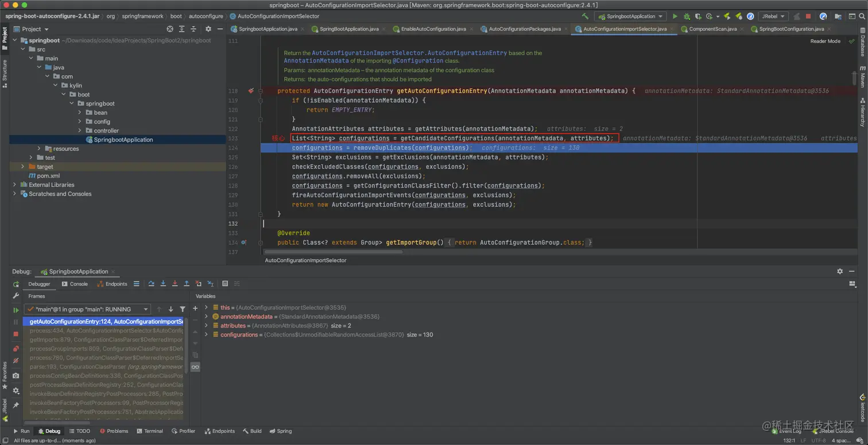Open the Console tab in the Debug panel
Viewport: 868px width, 445px height.
tap(74, 284)
